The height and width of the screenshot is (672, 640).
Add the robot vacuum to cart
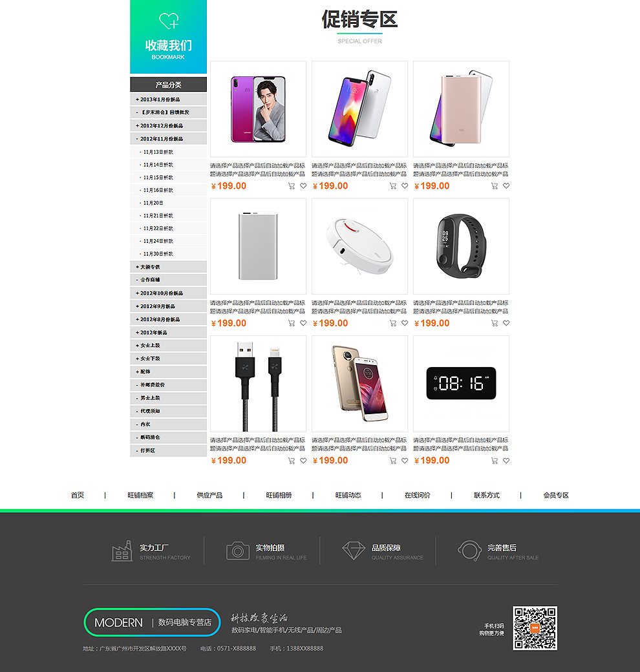click(x=393, y=323)
